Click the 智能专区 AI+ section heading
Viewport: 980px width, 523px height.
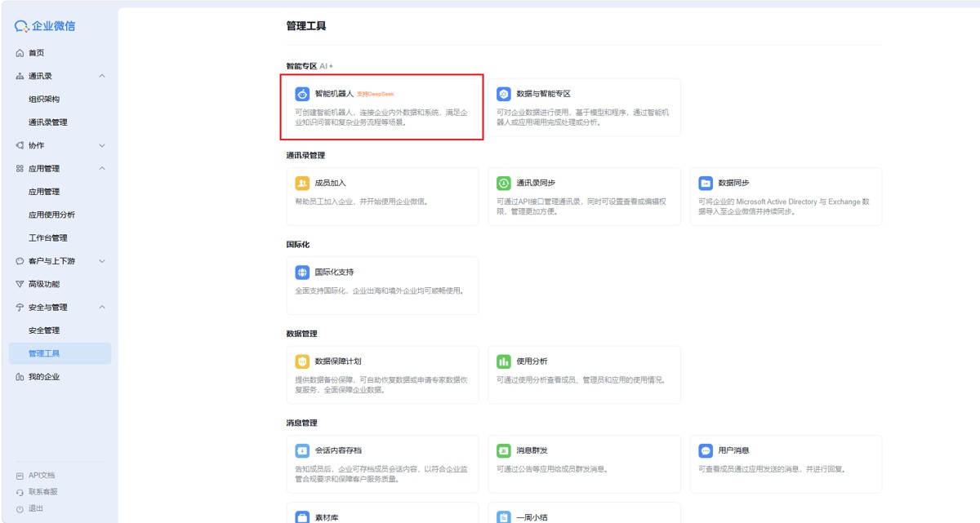pos(310,66)
